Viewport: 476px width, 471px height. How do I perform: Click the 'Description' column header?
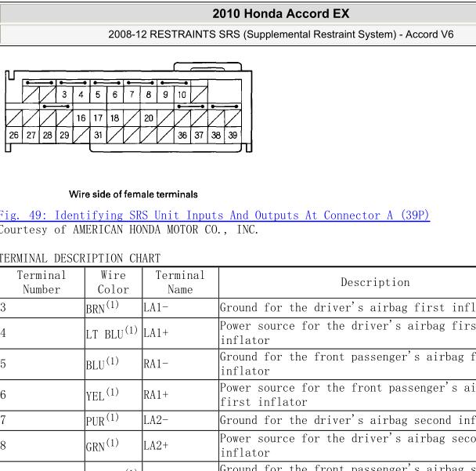click(375, 282)
